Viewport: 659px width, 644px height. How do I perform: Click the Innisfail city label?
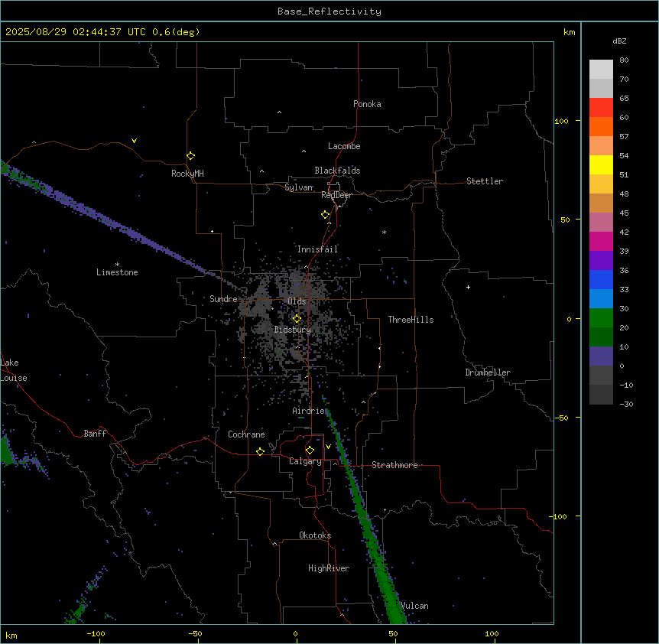pyautogui.click(x=317, y=249)
